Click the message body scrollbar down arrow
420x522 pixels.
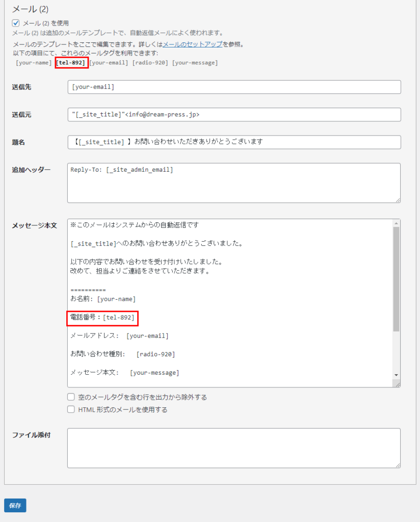coord(396,375)
